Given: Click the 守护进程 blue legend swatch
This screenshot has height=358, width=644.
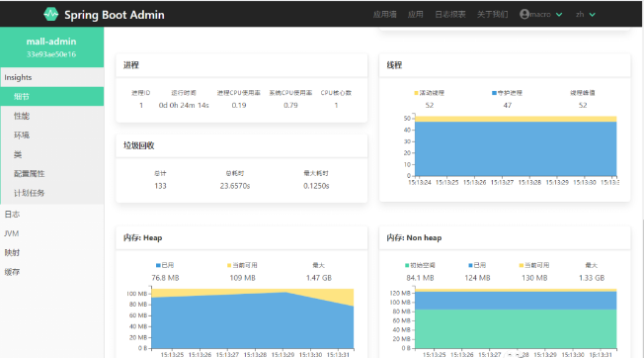Looking at the screenshot, I should pos(494,93).
